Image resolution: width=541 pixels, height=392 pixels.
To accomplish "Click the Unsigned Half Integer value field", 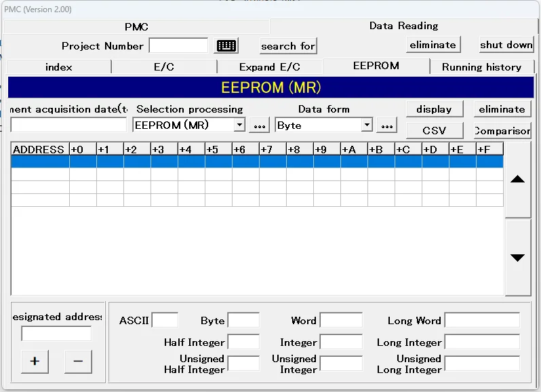I will 243,364.
